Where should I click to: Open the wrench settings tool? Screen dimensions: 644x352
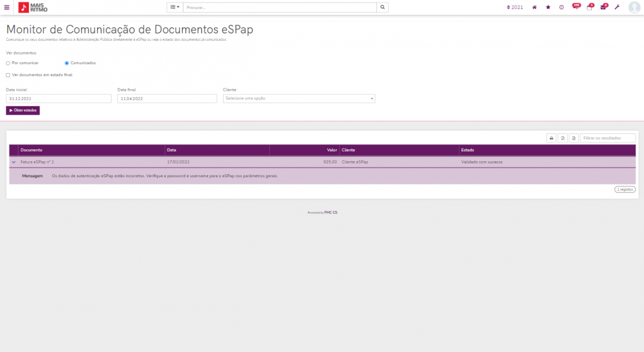[x=617, y=7]
